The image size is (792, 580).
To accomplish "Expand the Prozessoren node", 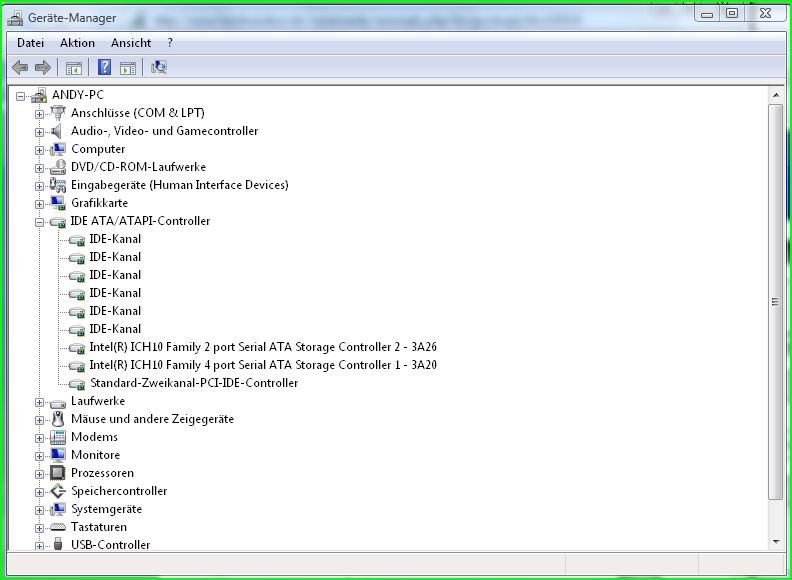I will [x=39, y=474].
